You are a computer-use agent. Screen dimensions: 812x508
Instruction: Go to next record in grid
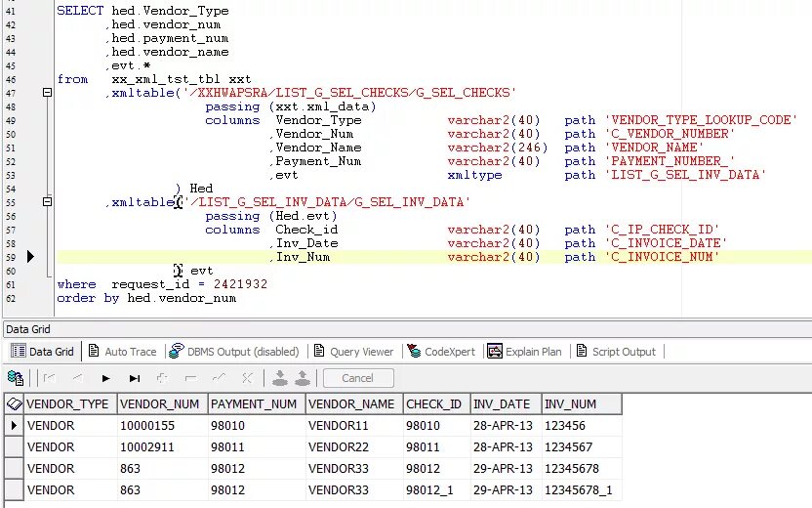[x=105, y=378]
